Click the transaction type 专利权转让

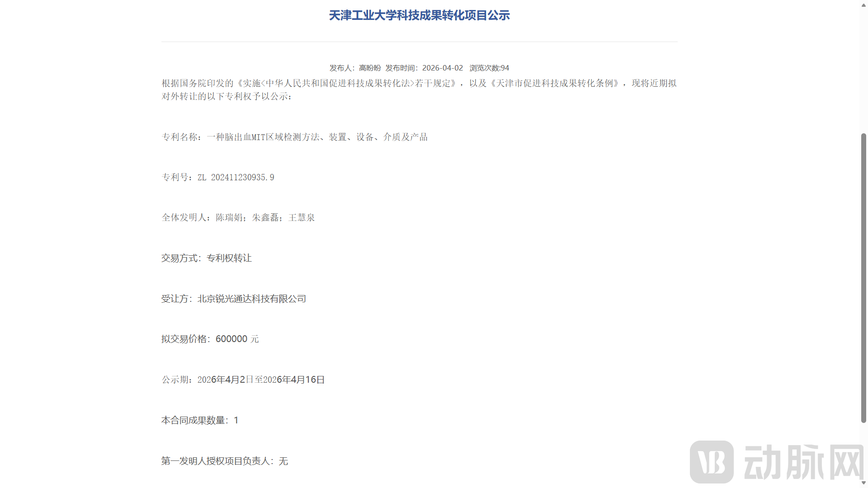click(229, 258)
